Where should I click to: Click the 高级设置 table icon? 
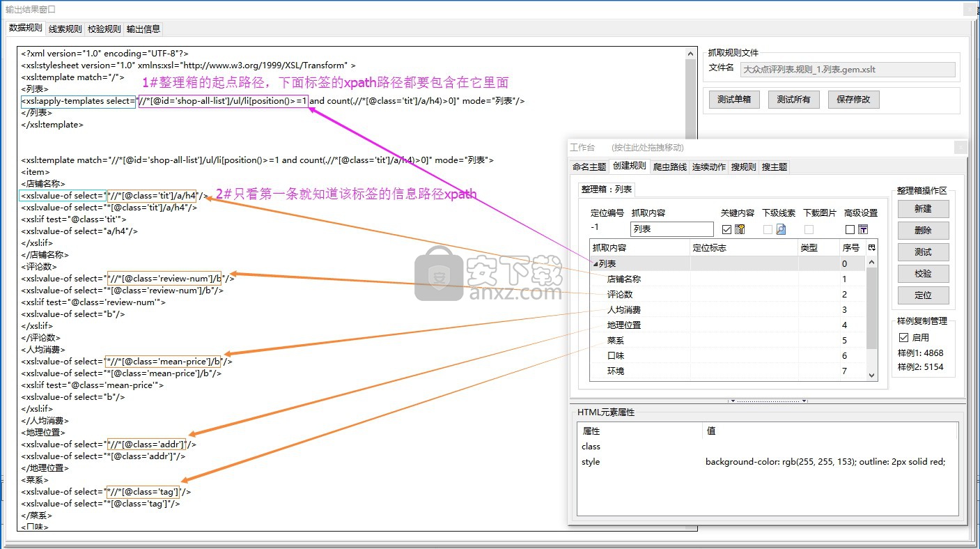[863, 229]
